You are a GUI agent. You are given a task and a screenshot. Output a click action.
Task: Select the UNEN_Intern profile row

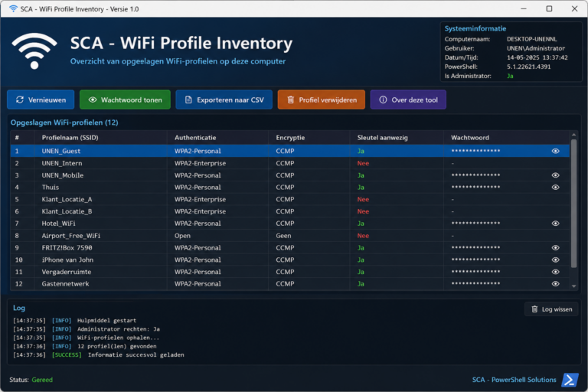[x=290, y=163]
